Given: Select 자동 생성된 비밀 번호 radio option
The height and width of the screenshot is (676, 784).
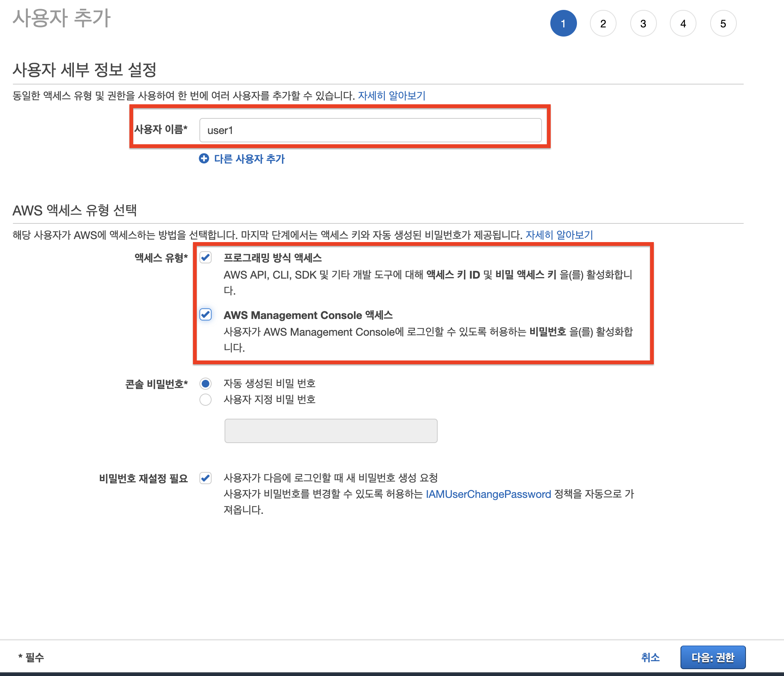Looking at the screenshot, I should click(206, 383).
